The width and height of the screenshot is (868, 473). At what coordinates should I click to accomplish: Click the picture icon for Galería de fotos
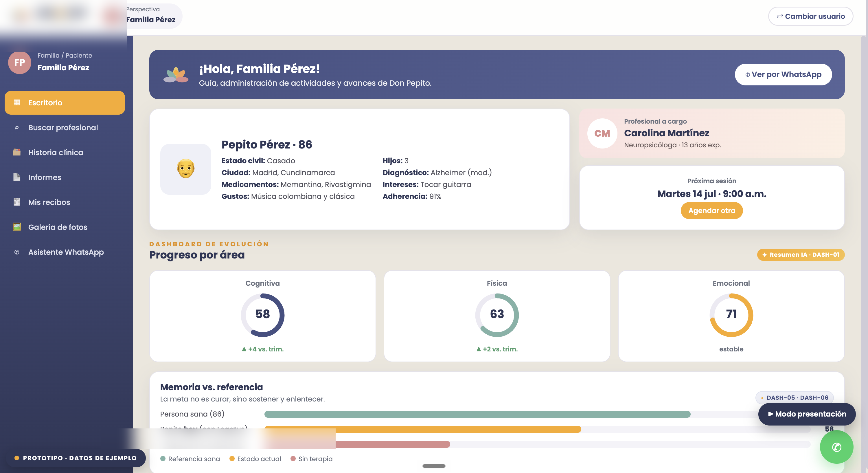click(x=17, y=227)
